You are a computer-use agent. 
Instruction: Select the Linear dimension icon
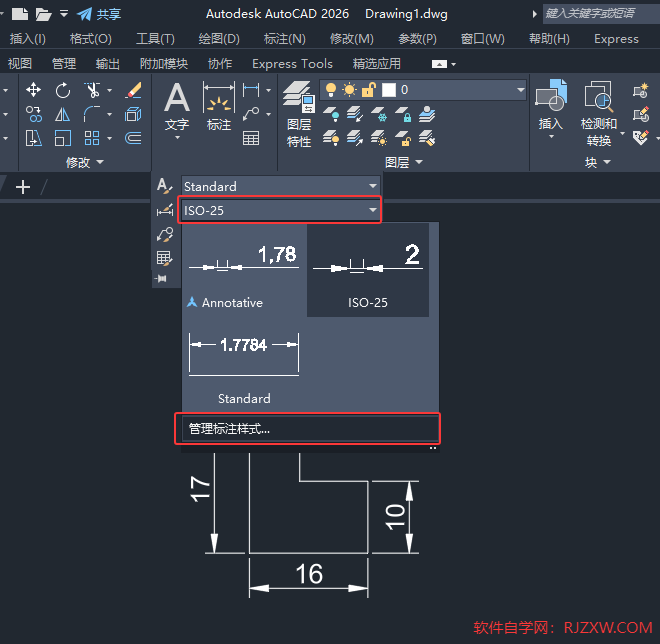(x=251, y=90)
